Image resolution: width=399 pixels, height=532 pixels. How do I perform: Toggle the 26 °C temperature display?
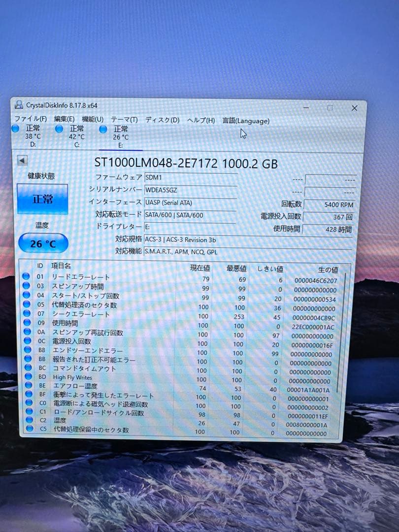tap(42, 242)
